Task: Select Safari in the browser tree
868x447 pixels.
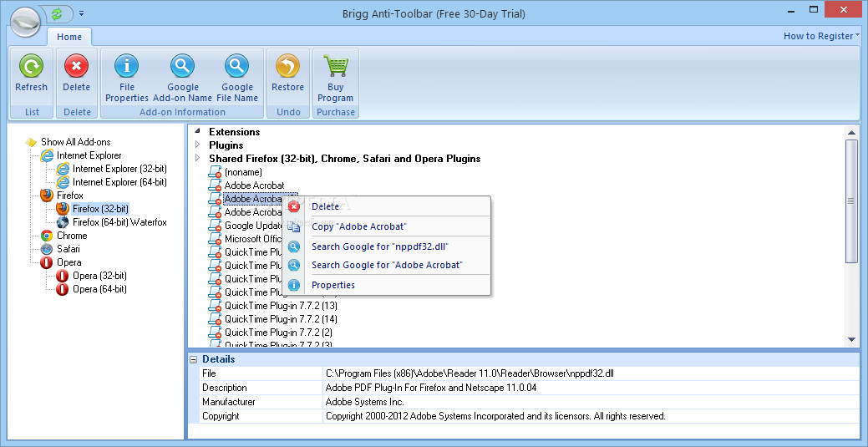Action: [x=69, y=249]
